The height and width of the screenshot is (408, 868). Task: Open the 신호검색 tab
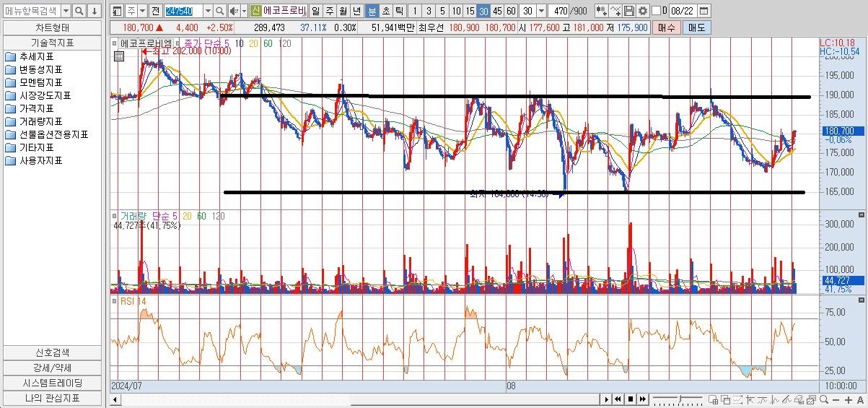coord(53,352)
